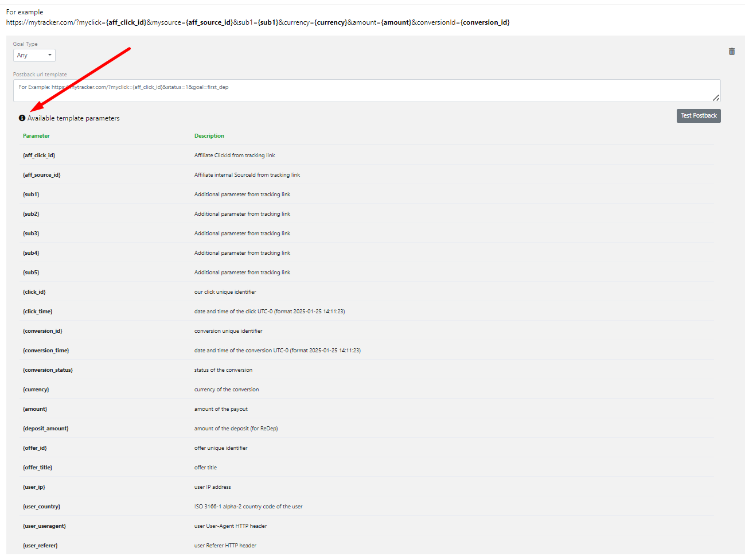
Task: Click the trash delete icon
Action: (732, 52)
